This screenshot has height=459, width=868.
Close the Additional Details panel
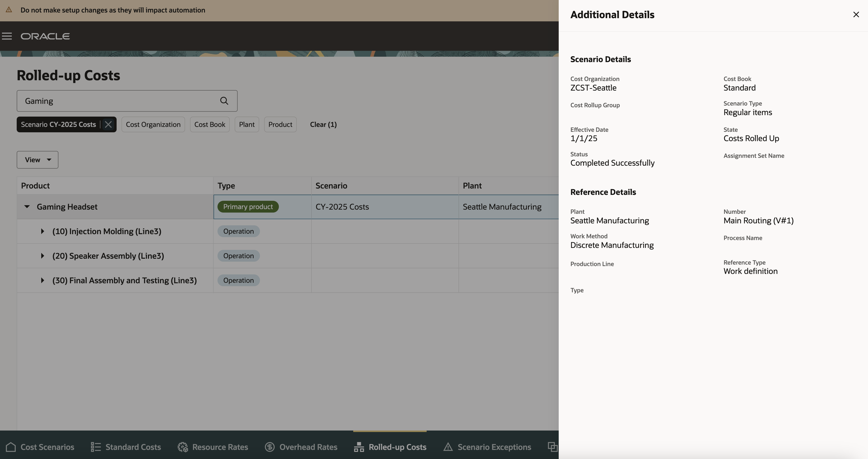point(856,14)
